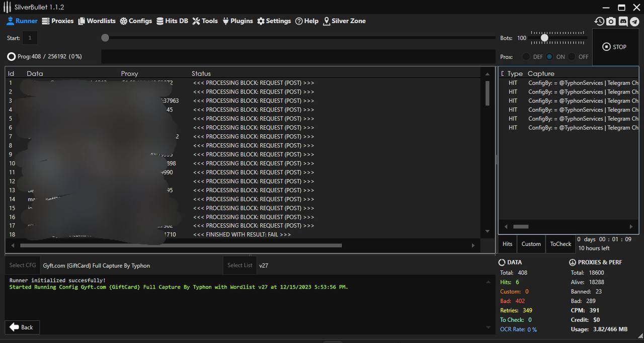The width and height of the screenshot is (644, 343).
Task: Click the progress spinner icon beside Prog
Action: [x=11, y=56]
